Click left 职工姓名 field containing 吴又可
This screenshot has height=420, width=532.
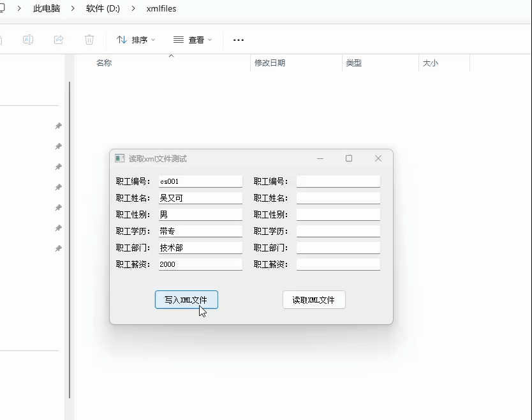[200, 198]
